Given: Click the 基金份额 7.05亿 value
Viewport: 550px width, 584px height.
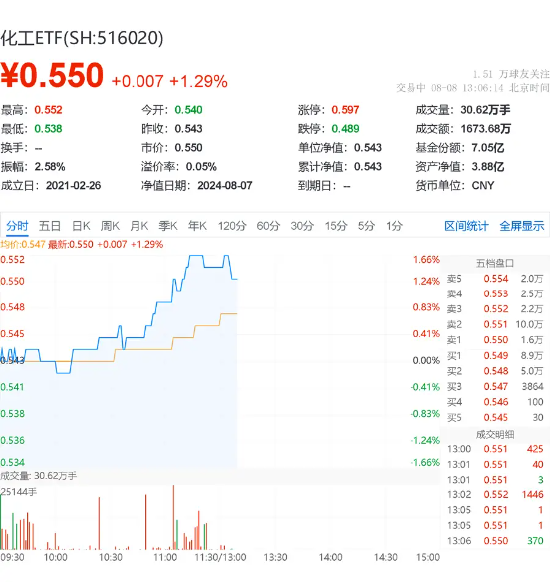Looking at the screenshot, I should (x=488, y=148).
